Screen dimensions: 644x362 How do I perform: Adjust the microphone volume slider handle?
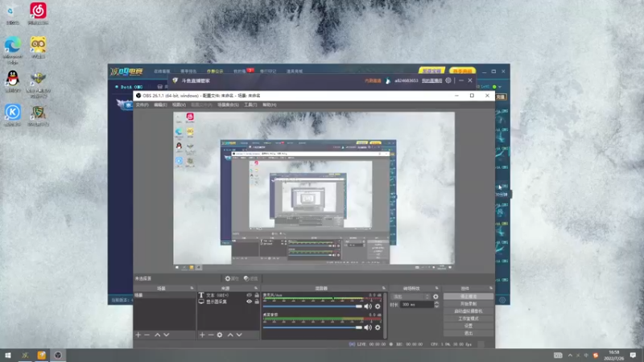pos(359,306)
